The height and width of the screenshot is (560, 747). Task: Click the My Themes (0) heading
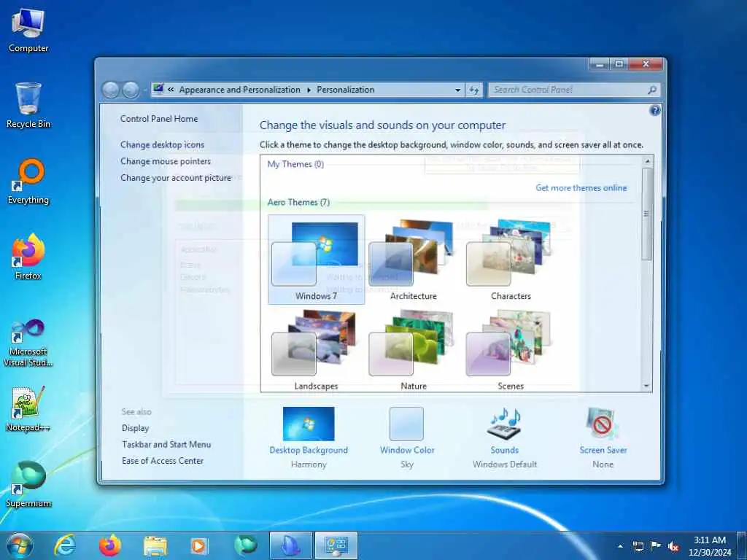click(x=295, y=164)
